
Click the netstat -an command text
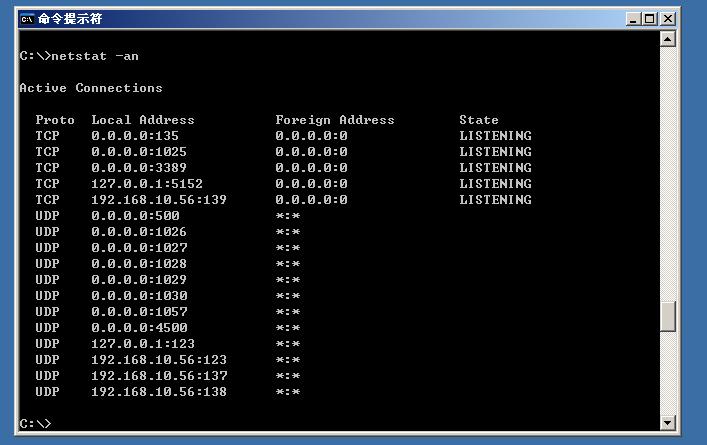[x=95, y=56]
